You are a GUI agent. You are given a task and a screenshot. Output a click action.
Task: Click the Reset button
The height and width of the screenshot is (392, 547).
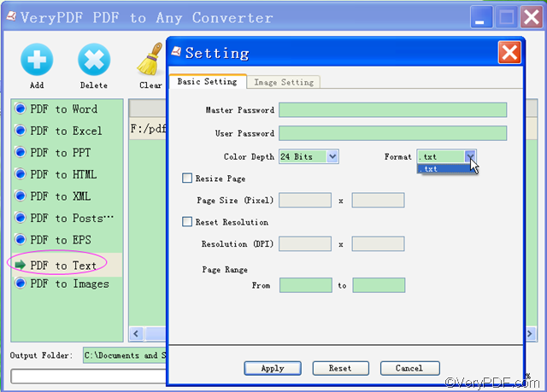(x=340, y=368)
